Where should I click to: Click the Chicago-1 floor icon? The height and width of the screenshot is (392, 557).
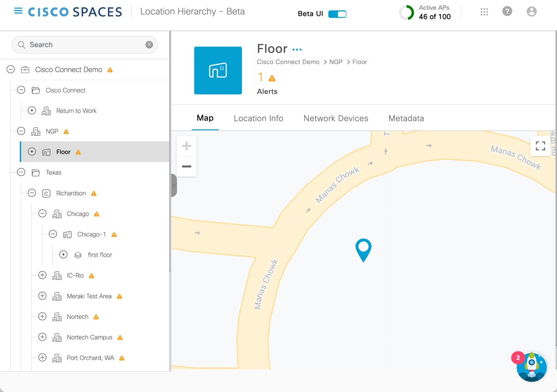pos(67,234)
